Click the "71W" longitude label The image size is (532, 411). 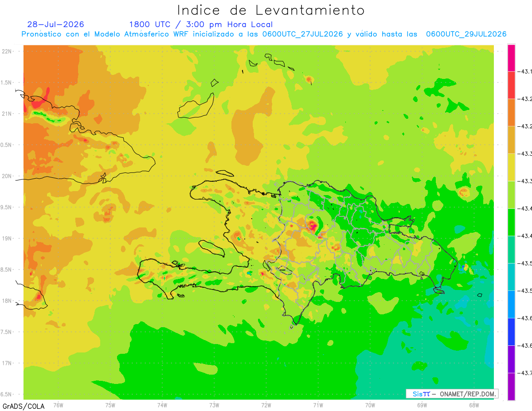coord(318,405)
